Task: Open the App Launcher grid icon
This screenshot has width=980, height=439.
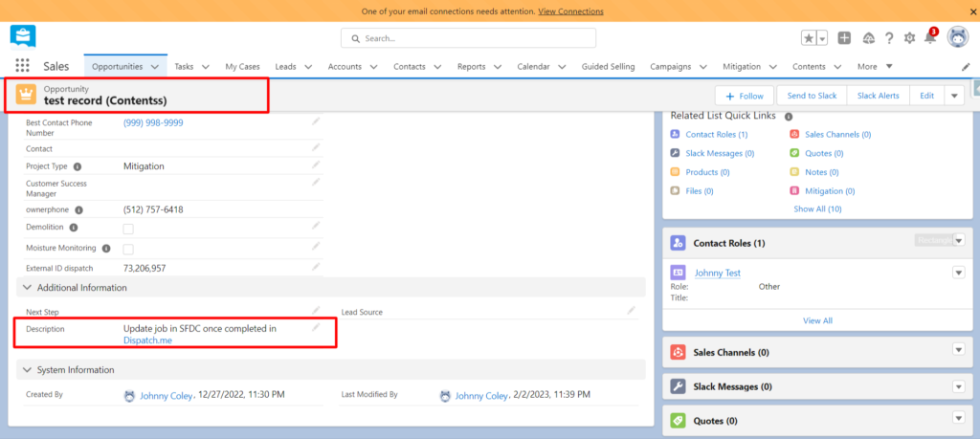Action: pos(22,67)
